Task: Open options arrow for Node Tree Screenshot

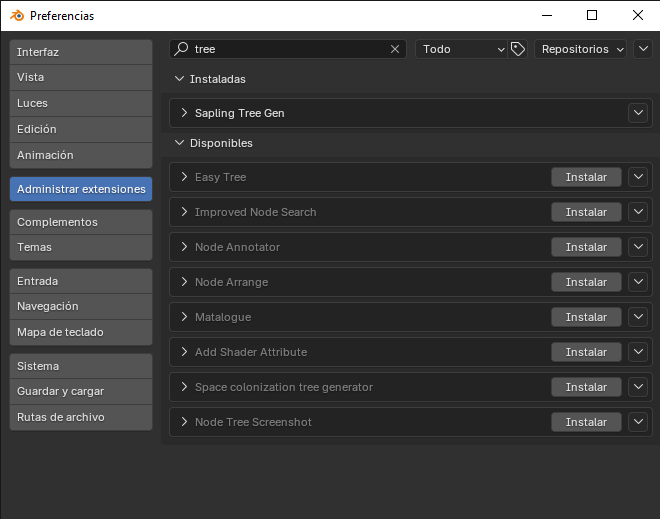Action: pyautogui.click(x=638, y=422)
